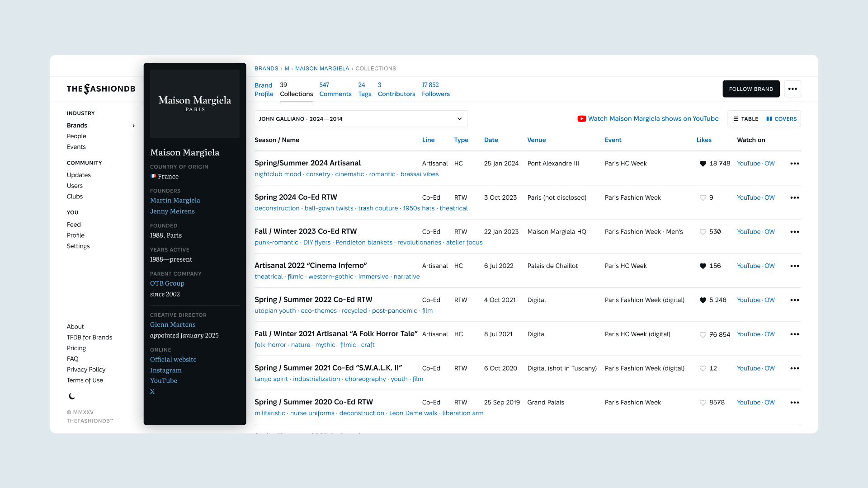Open Brand Profile tab
Image resolution: width=868 pixels, height=488 pixels.
tap(264, 89)
